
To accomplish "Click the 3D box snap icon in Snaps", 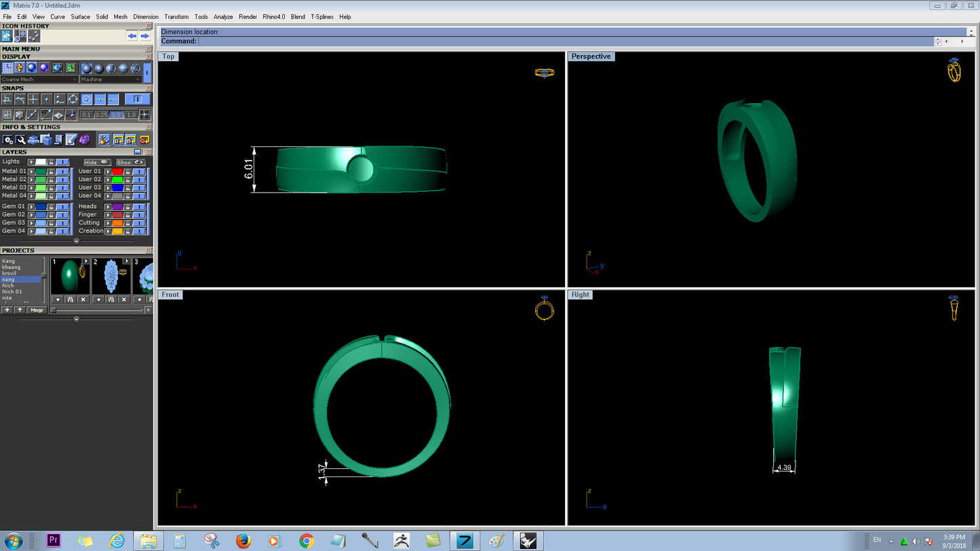I will click(20, 115).
